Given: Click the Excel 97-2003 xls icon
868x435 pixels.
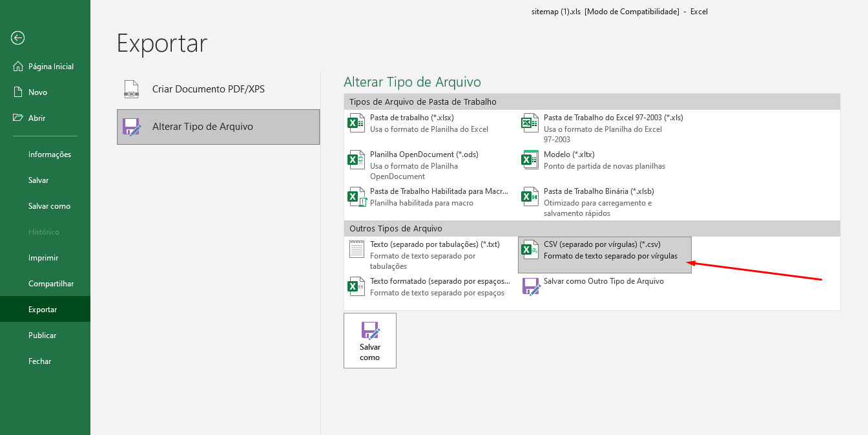Looking at the screenshot, I should point(530,123).
